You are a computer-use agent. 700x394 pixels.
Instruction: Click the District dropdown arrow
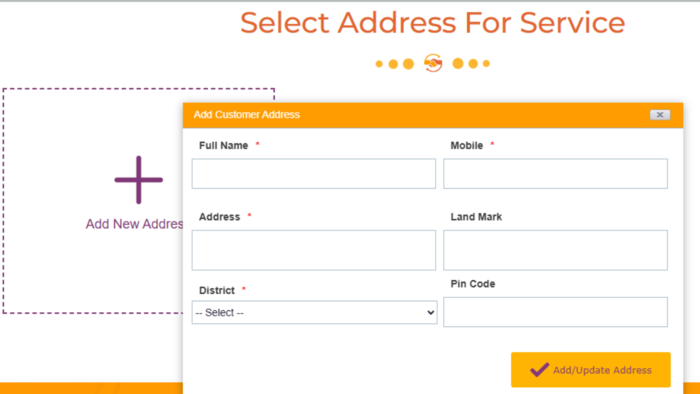coord(430,312)
